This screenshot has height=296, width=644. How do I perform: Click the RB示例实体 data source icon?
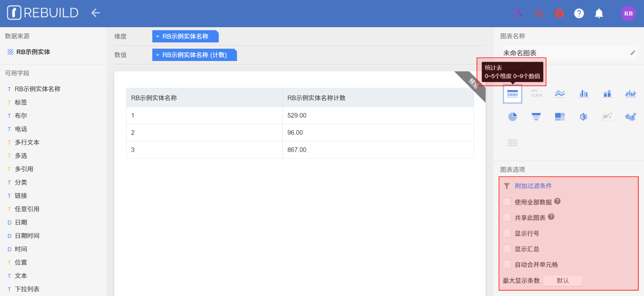coord(10,52)
